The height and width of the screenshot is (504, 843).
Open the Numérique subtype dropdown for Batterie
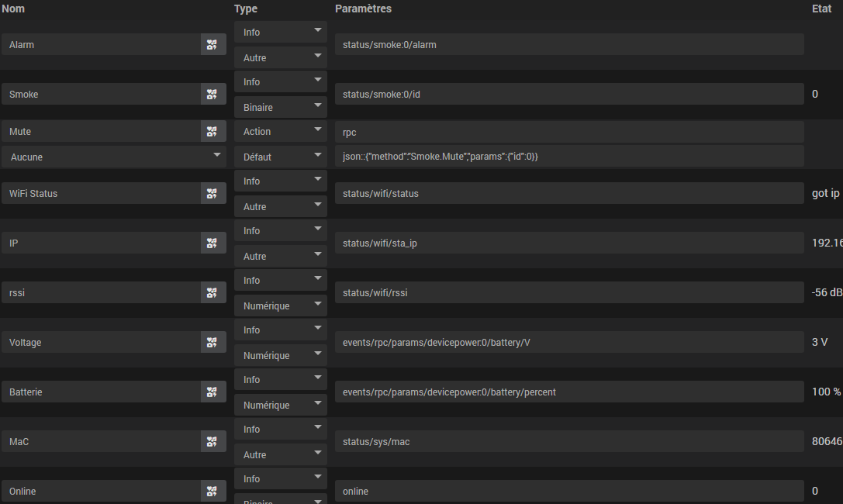281,405
